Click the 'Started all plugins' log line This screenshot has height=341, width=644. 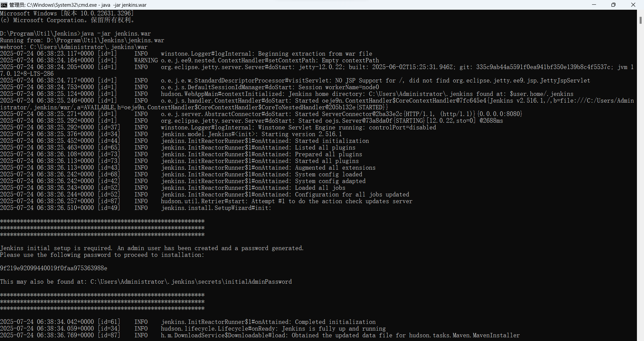click(x=179, y=161)
